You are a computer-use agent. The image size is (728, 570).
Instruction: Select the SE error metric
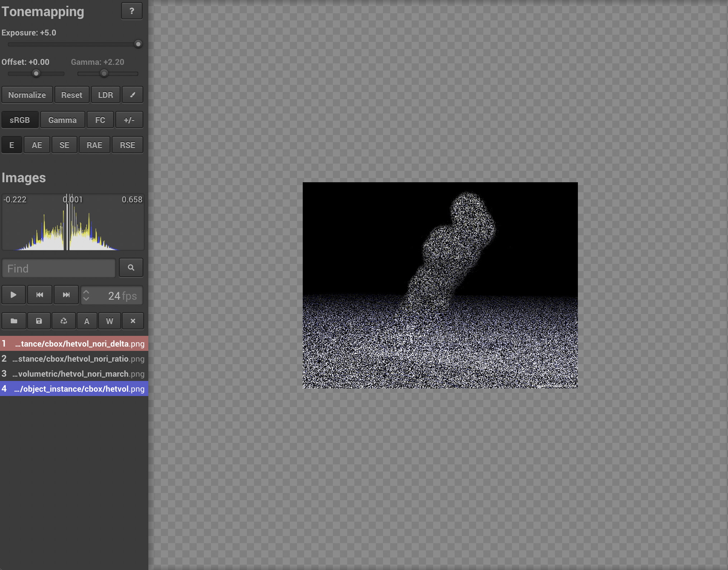click(x=64, y=145)
